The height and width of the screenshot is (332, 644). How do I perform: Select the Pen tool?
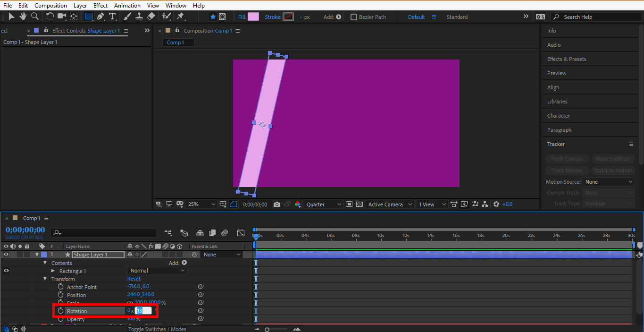[x=100, y=17]
